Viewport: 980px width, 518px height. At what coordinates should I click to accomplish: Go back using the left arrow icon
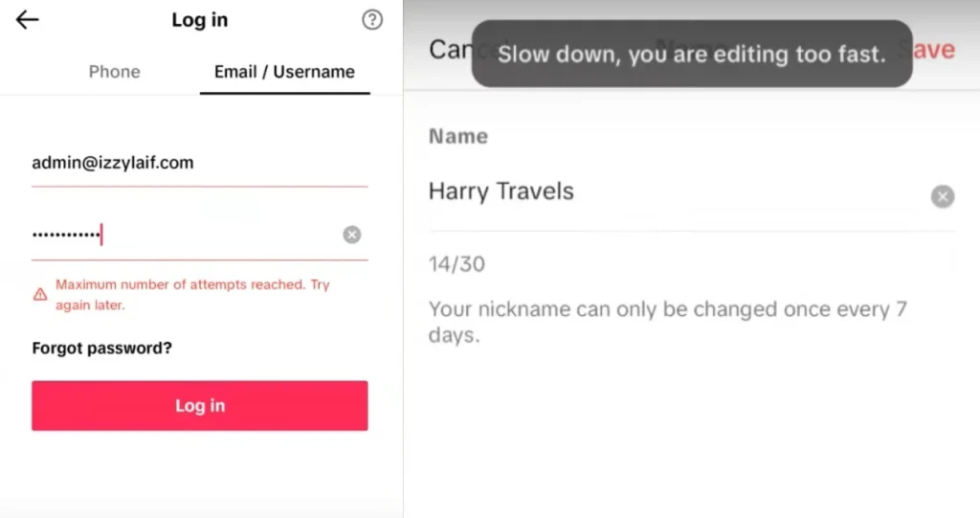(x=28, y=20)
